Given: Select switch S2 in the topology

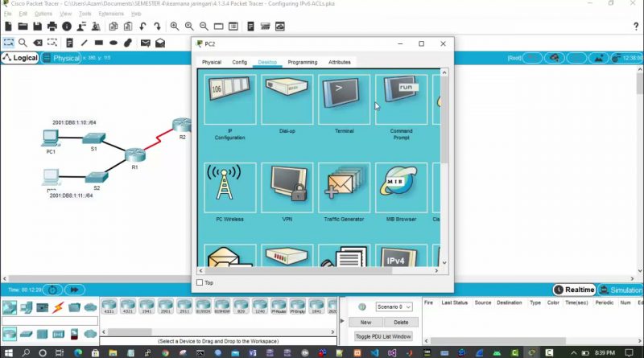Looking at the screenshot, I should coord(97,177).
